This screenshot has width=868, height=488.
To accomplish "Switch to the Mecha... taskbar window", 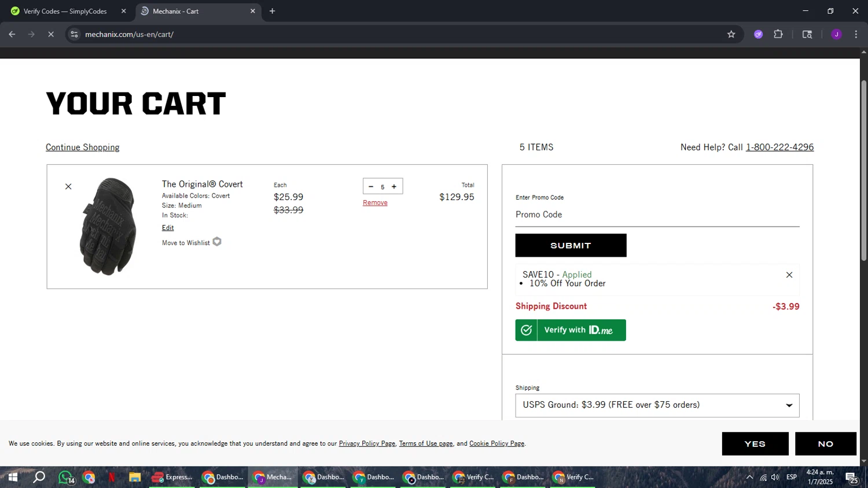I will 273,477.
